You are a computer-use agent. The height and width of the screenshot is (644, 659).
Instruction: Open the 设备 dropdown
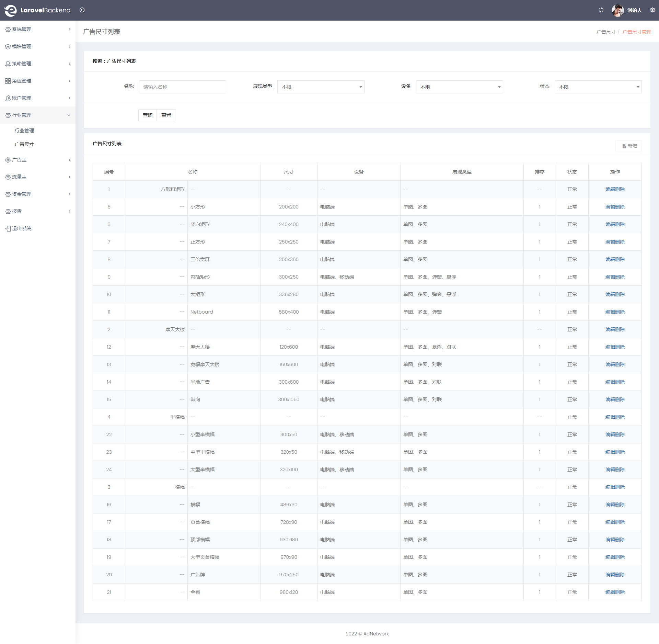tap(459, 87)
